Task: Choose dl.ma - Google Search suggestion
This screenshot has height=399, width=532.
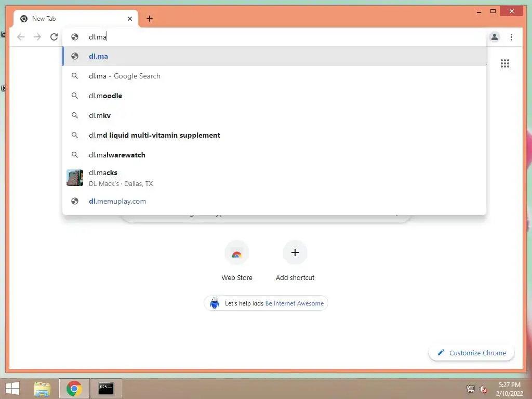Action: tap(274, 76)
